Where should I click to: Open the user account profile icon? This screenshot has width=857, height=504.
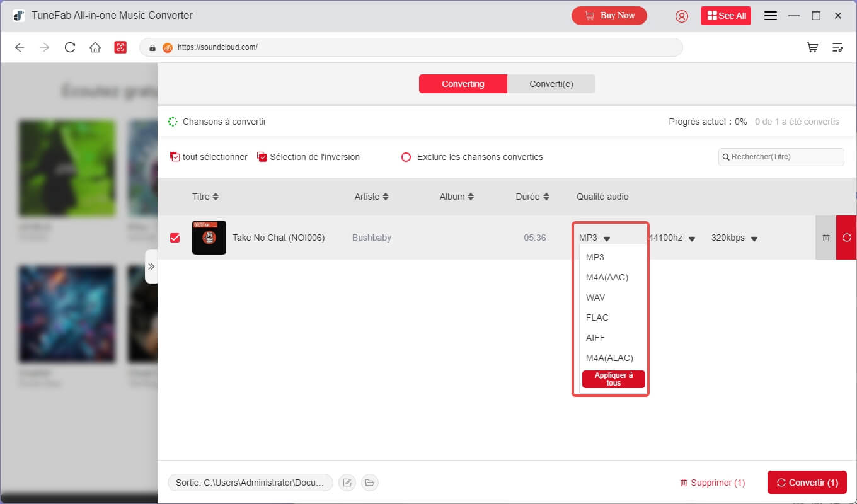[x=682, y=16]
